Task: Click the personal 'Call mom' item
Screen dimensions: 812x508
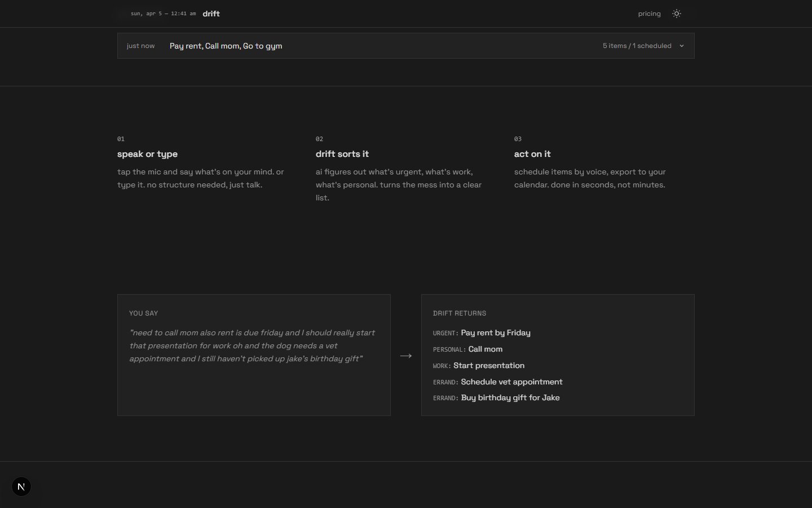Action: (485, 349)
